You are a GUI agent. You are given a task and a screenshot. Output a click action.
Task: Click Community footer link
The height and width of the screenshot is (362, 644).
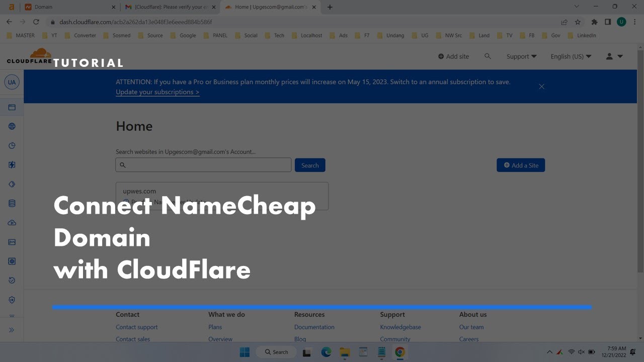[395, 339]
